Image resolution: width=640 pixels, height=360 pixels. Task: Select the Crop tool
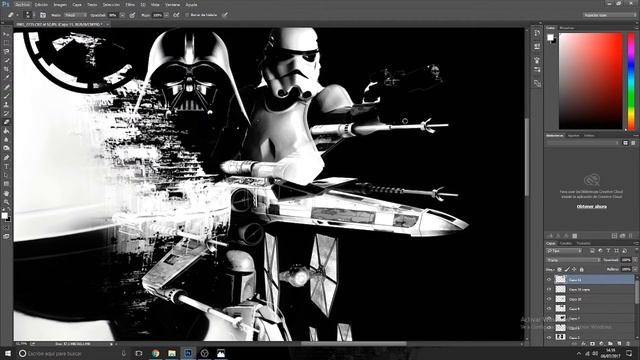pyautogui.click(x=6, y=69)
